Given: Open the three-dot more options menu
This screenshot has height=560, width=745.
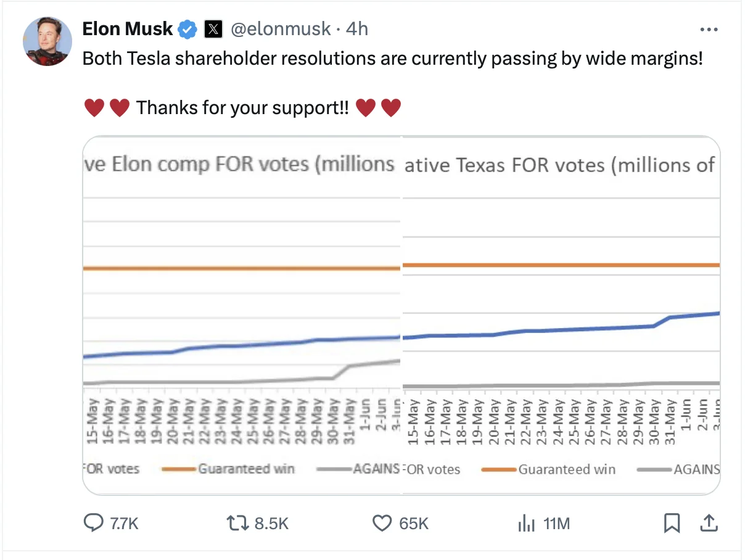Looking at the screenshot, I should [709, 29].
